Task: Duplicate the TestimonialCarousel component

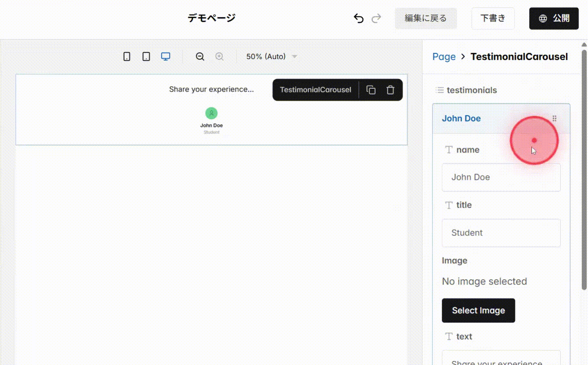Action: click(x=371, y=89)
